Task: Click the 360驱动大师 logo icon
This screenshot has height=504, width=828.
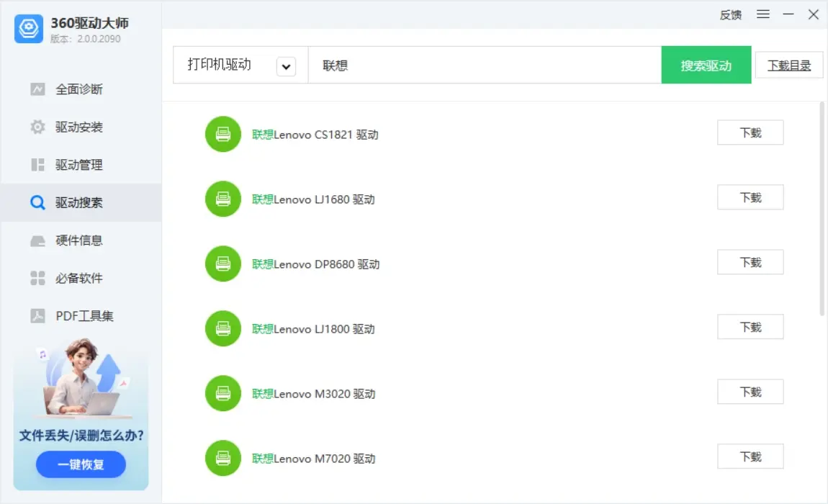Action: click(29, 29)
